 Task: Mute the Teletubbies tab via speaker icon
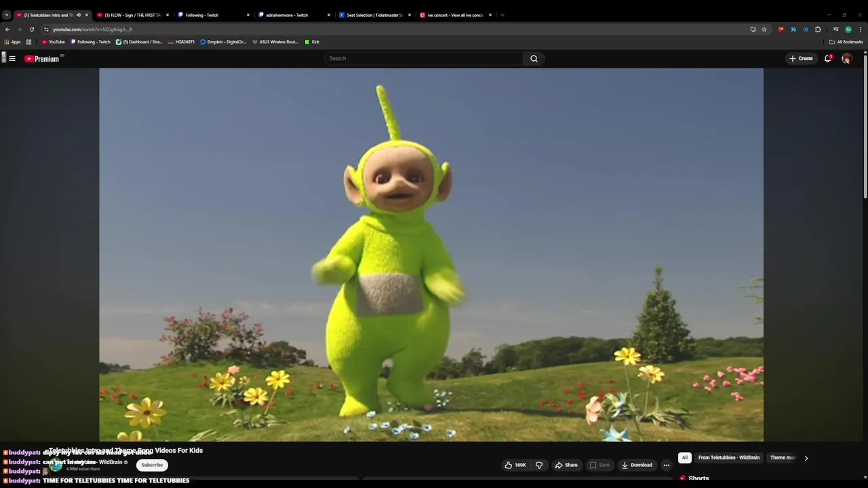(79, 15)
